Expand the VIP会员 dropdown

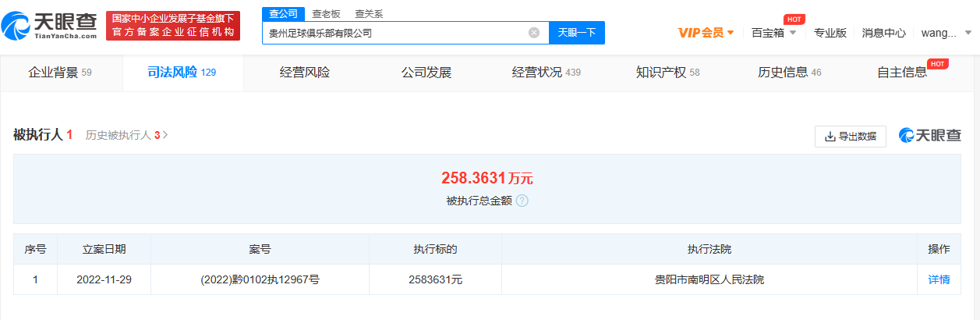[706, 33]
